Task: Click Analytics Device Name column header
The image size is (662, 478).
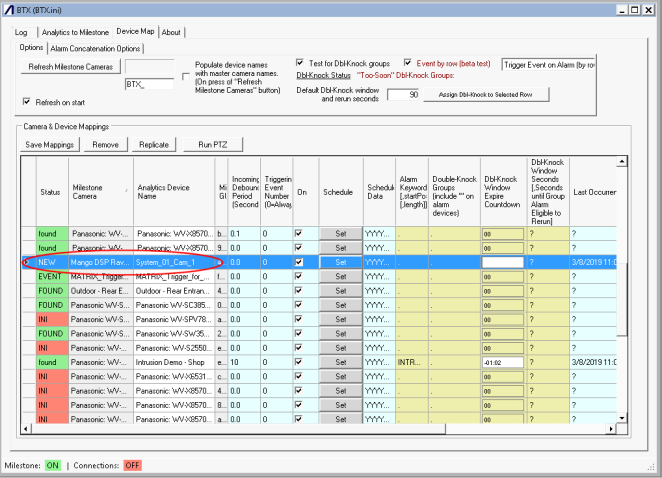Action: [174, 192]
